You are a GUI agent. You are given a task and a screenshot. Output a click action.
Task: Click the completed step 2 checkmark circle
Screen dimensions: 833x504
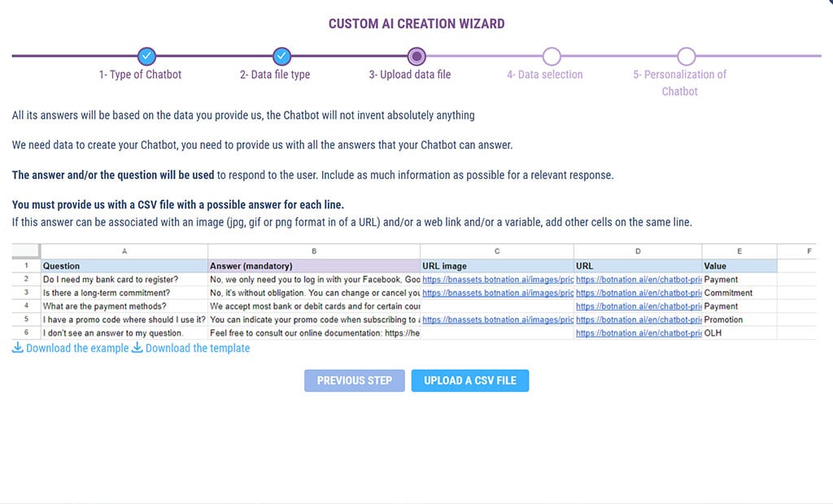281,56
